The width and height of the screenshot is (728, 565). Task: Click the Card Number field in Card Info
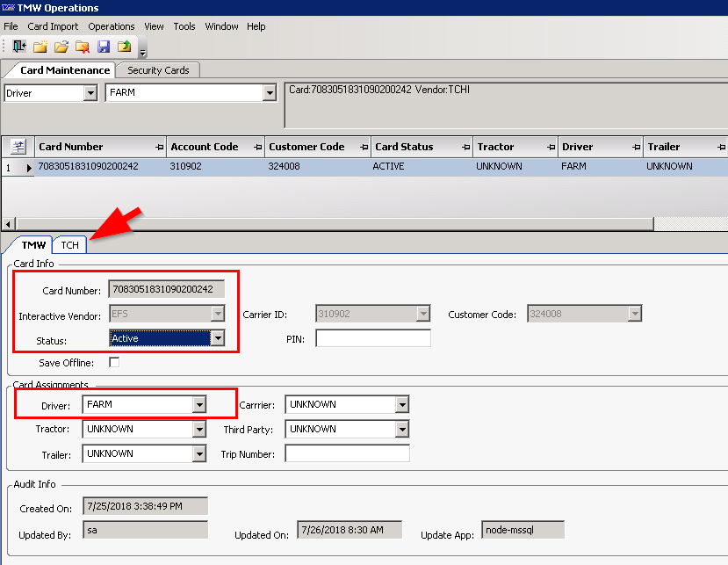pos(167,289)
